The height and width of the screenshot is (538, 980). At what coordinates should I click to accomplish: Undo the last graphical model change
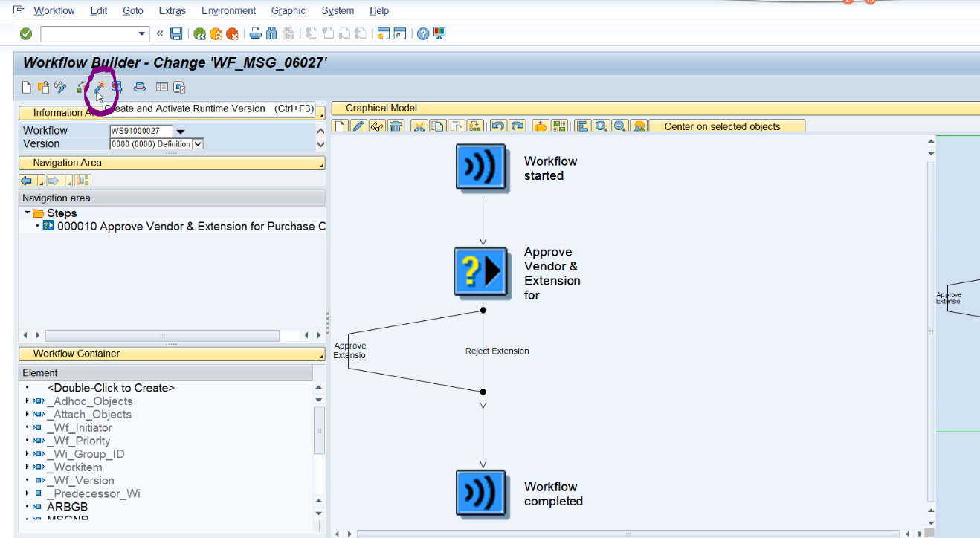[x=498, y=126]
